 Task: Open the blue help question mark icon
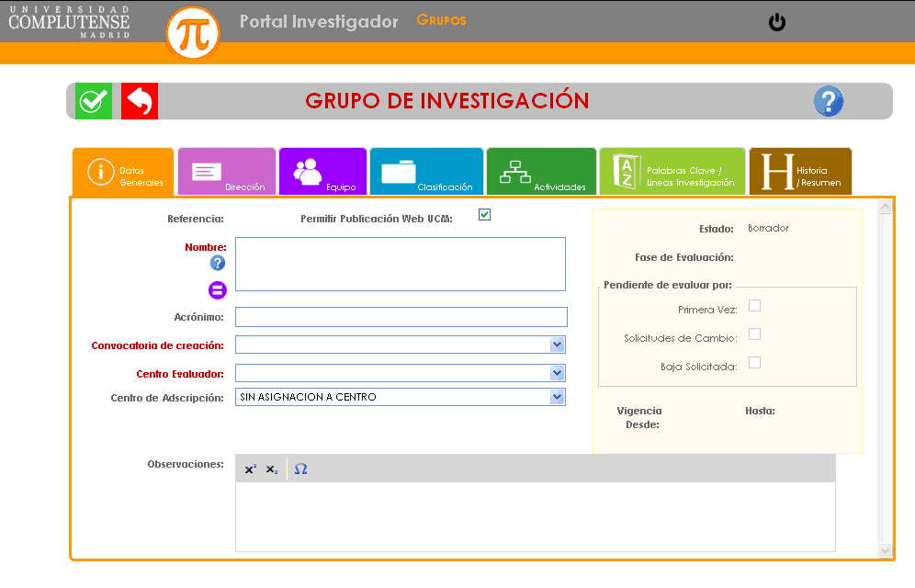pyautogui.click(x=828, y=101)
